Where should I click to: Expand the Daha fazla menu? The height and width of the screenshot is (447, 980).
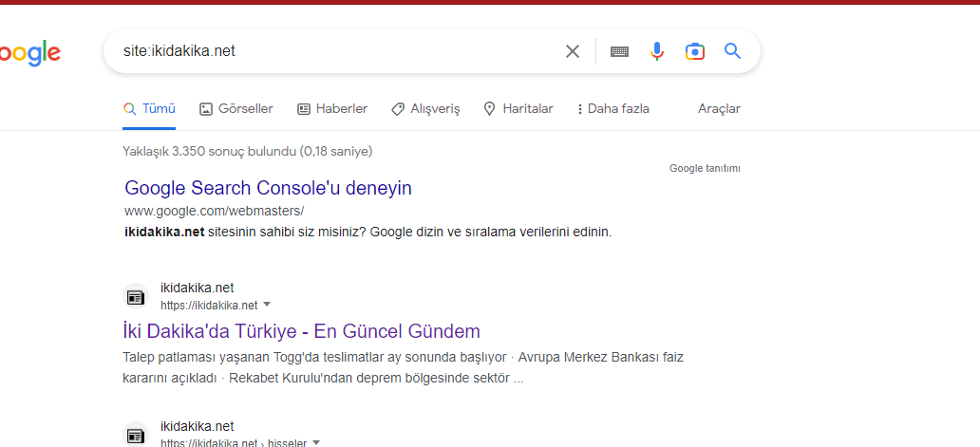coord(613,109)
